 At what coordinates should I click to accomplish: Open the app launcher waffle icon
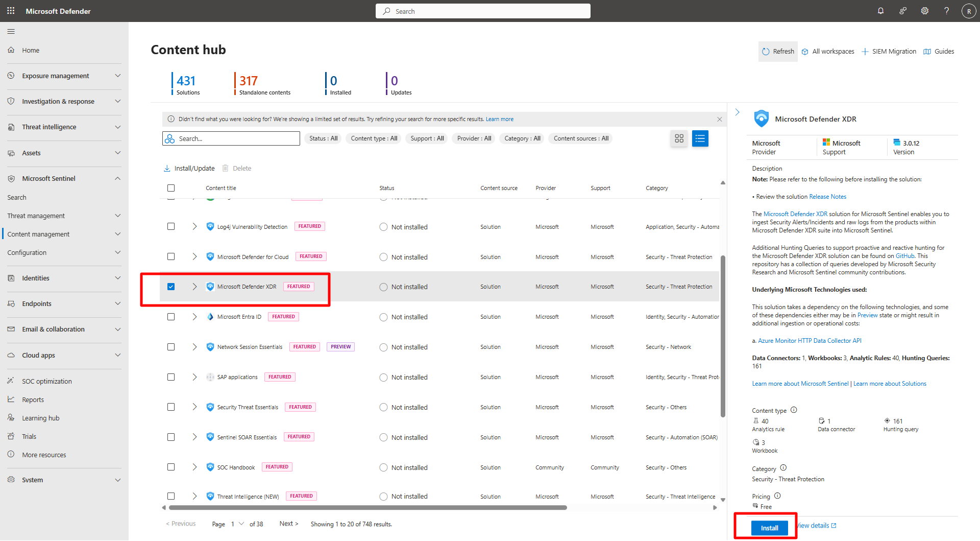tap(11, 11)
